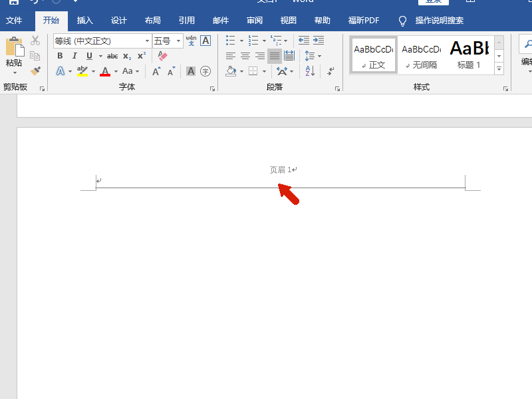532x399 pixels.
Task: Switch to the 审阅 Review tab
Action: 255,21
